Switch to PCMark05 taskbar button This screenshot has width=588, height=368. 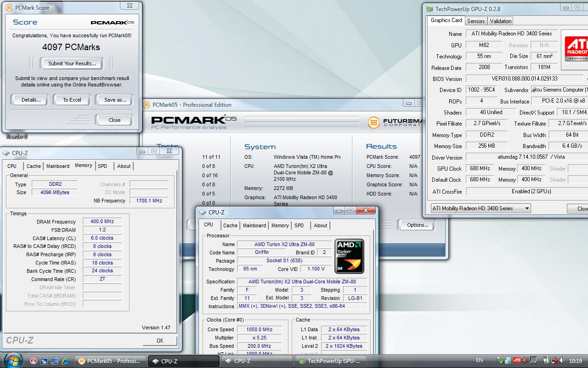110,361
